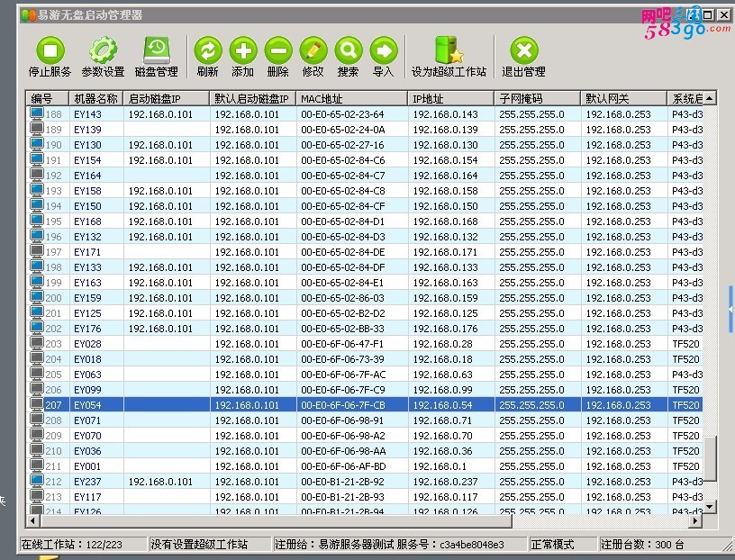Image resolution: width=735 pixels, height=560 pixels.
Task: Click horizontal scrollbar left arrow
Action: (32, 520)
